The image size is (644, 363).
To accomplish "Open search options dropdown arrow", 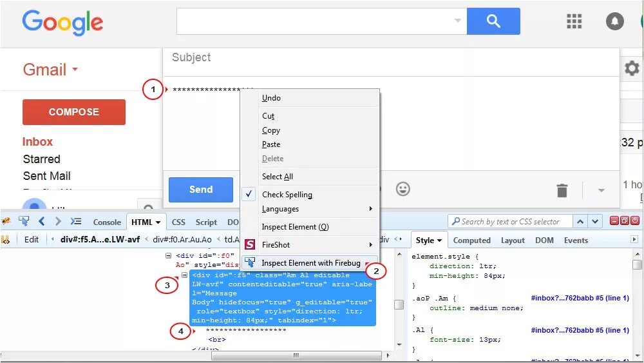I will [457, 21].
